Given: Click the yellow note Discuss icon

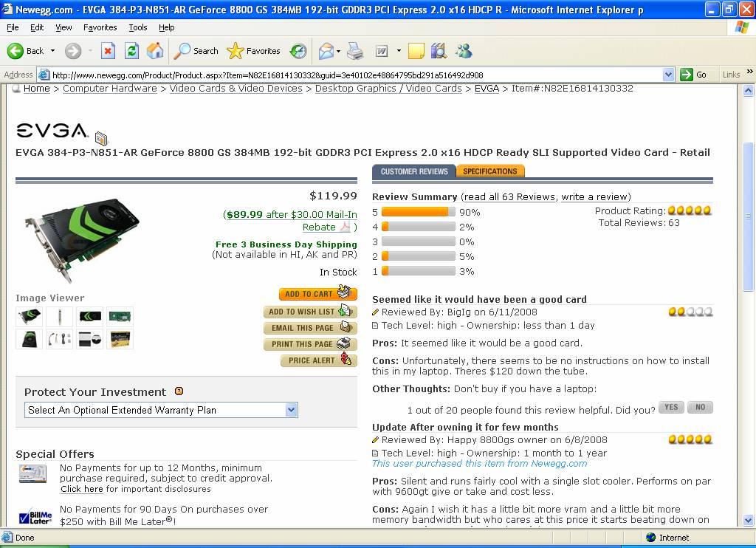Looking at the screenshot, I should coord(416,51).
